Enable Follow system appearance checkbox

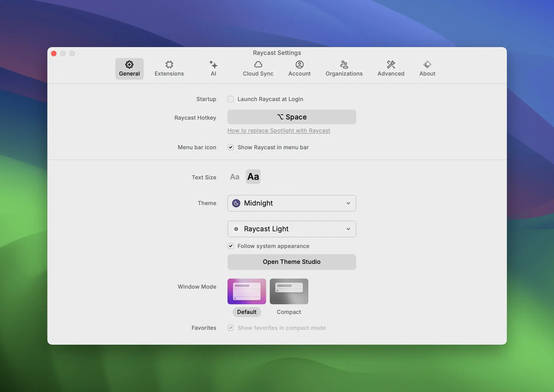click(230, 246)
